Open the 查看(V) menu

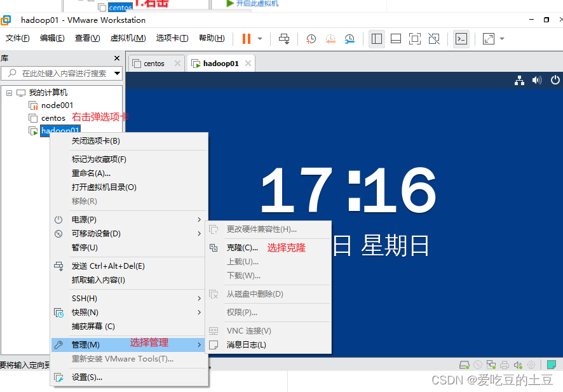click(87, 38)
